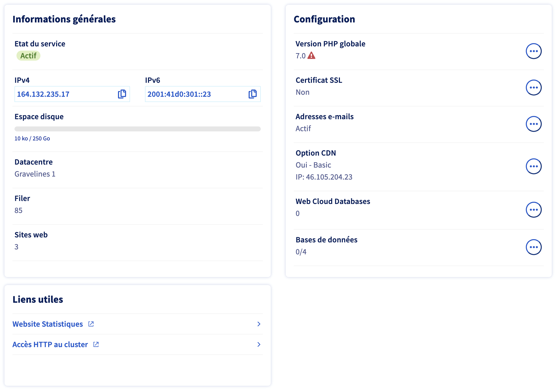This screenshot has width=555, height=392.
Task: Copy the IPv4 address to clipboard
Action: click(x=122, y=94)
